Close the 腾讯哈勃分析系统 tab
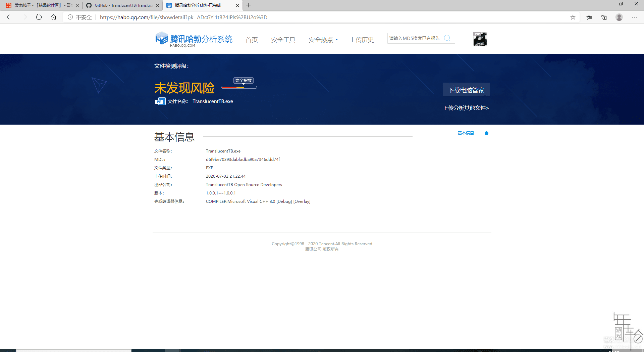The image size is (644, 352). [x=237, y=5]
